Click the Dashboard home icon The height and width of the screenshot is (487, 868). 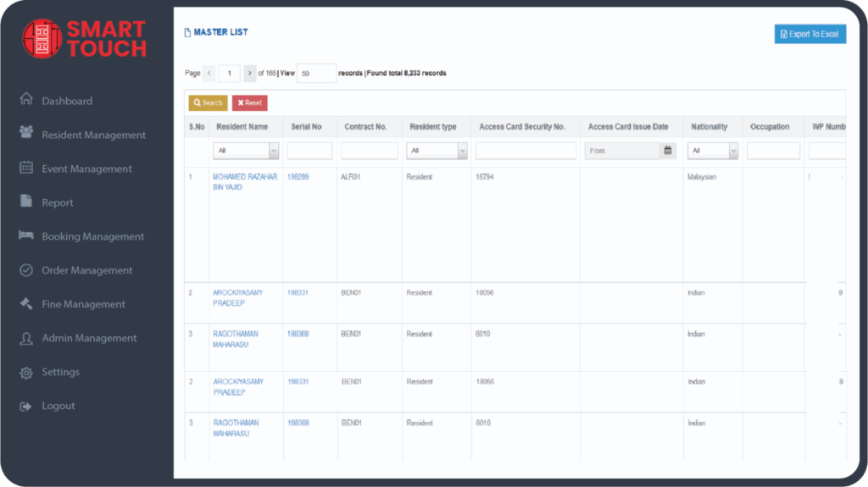(x=26, y=100)
